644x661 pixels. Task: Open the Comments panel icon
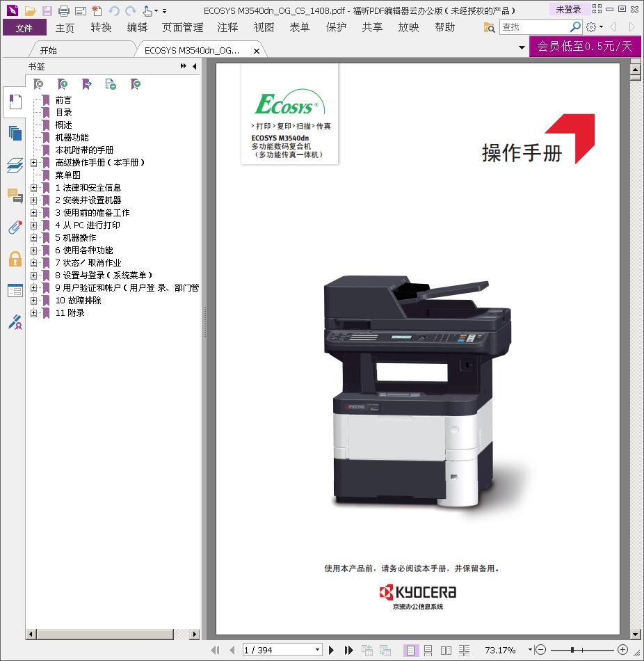15,196
